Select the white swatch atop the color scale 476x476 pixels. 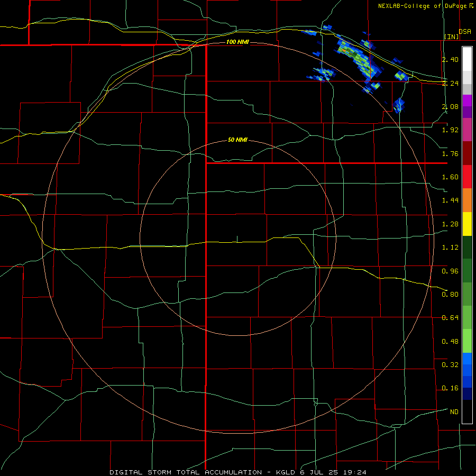click(x=467, y=59)
